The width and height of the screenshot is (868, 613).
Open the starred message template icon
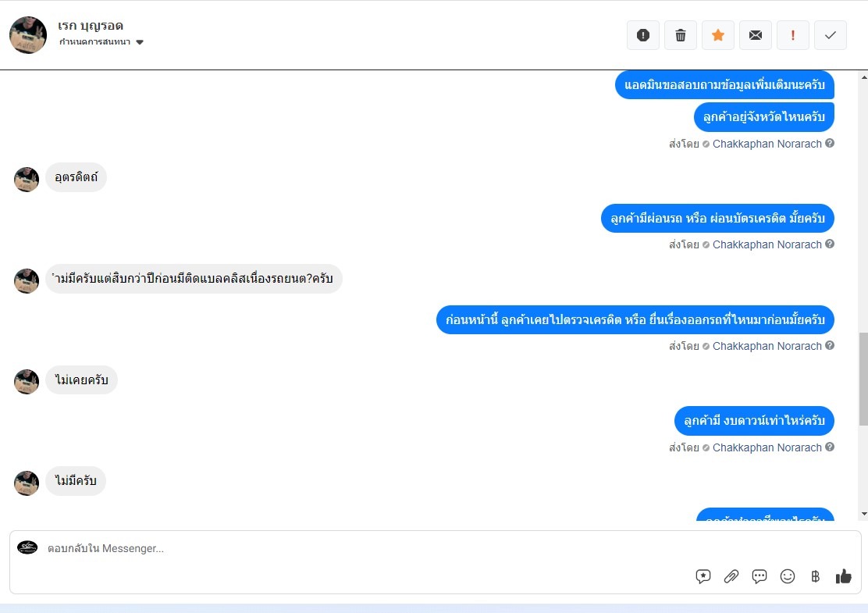(x=703, y=576)
